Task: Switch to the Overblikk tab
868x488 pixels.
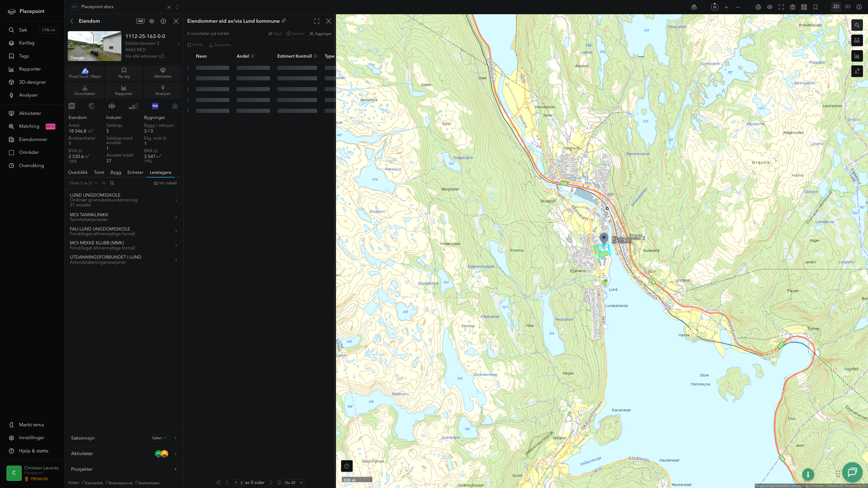Action: coord(78,172)
